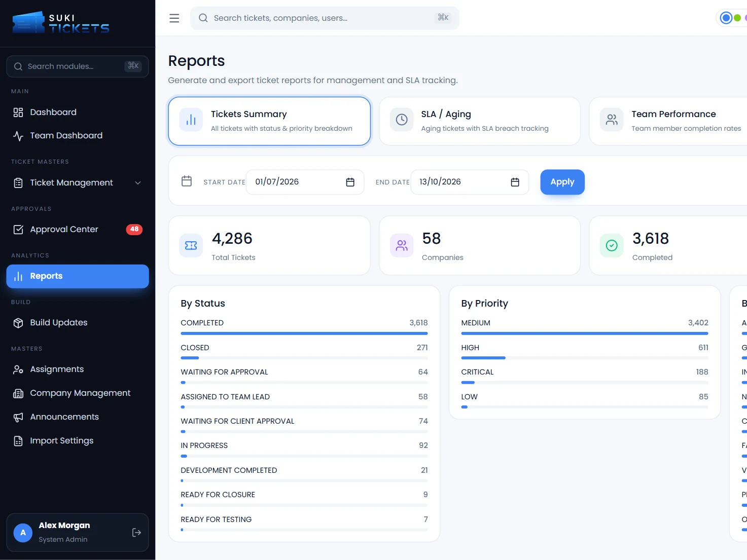Click the user avatar with letter A

(23, 533)
